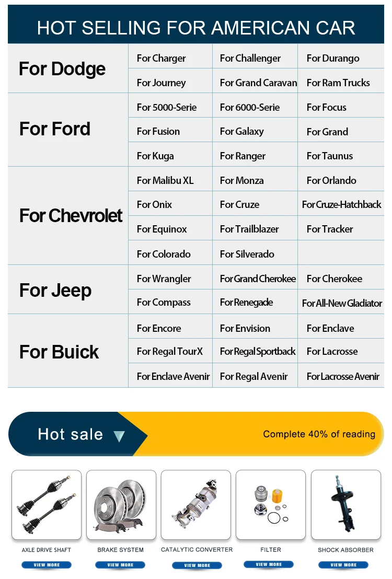Image resolution: width=392 pixels, height=579 pixels.
Task: Select the For Dodge brand category
Action: 62,69
